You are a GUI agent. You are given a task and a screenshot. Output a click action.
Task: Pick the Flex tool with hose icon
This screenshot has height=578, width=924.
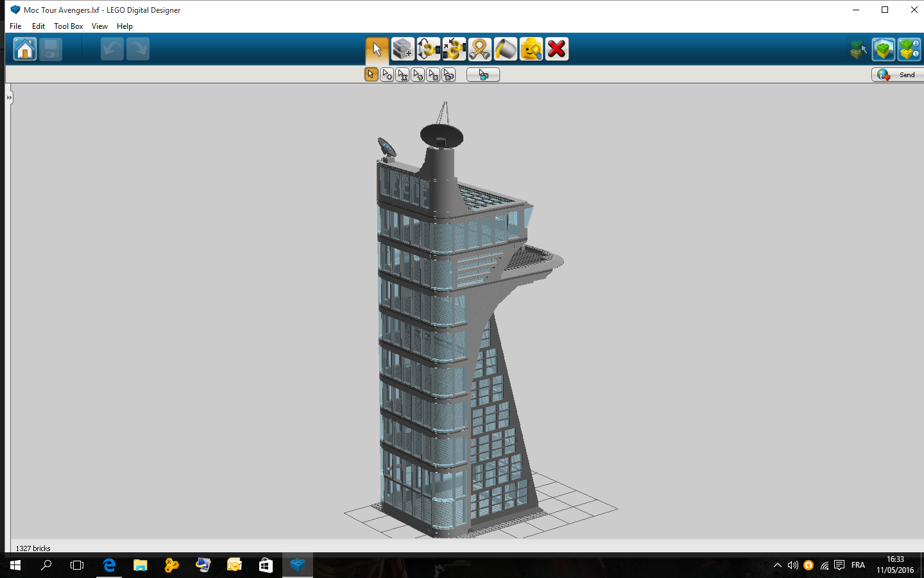pos(479,49)
